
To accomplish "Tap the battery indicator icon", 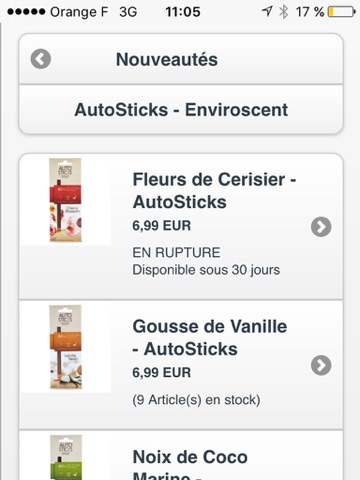I will tap(342, 12).
